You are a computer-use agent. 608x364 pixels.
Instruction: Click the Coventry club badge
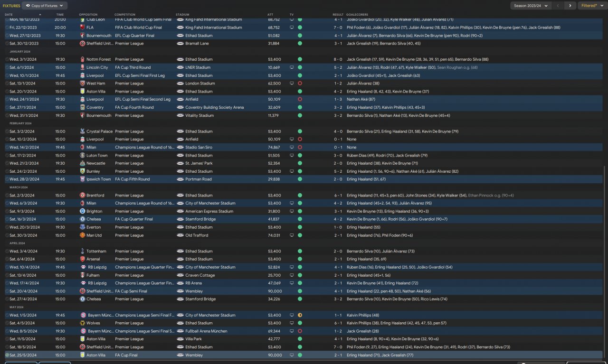tap(83, 107)
